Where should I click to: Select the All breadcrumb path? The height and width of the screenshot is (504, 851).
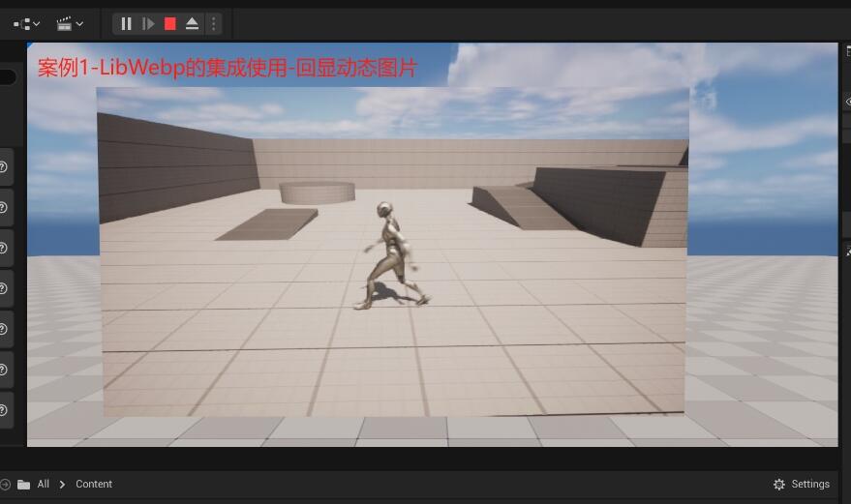(44, 484)
